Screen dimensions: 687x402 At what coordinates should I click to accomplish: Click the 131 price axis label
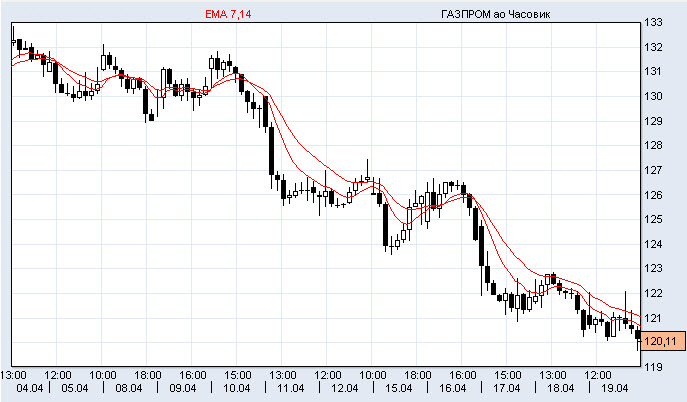[653, 71]
